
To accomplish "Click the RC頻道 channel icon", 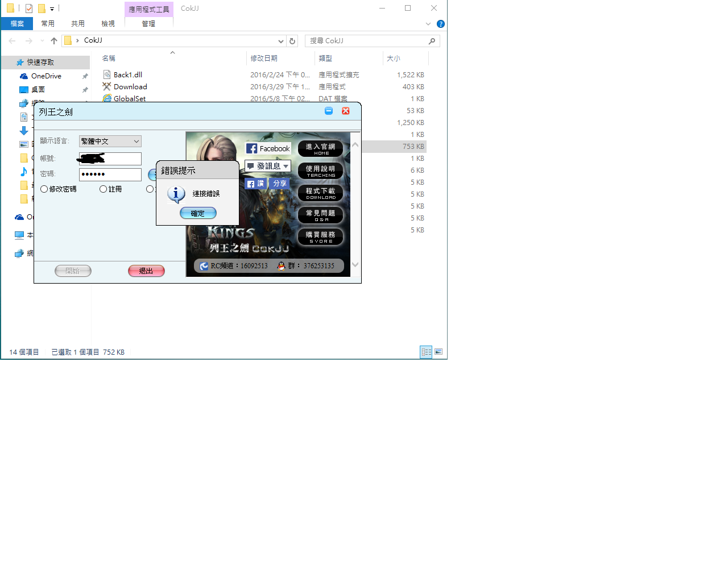I will pos(204,266).
